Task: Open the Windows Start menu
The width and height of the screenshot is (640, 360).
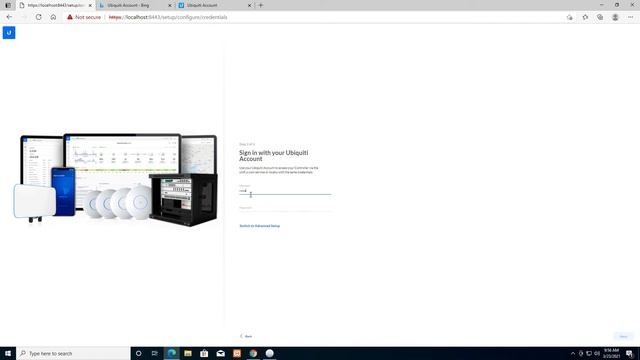Action: tap(8, 353)
